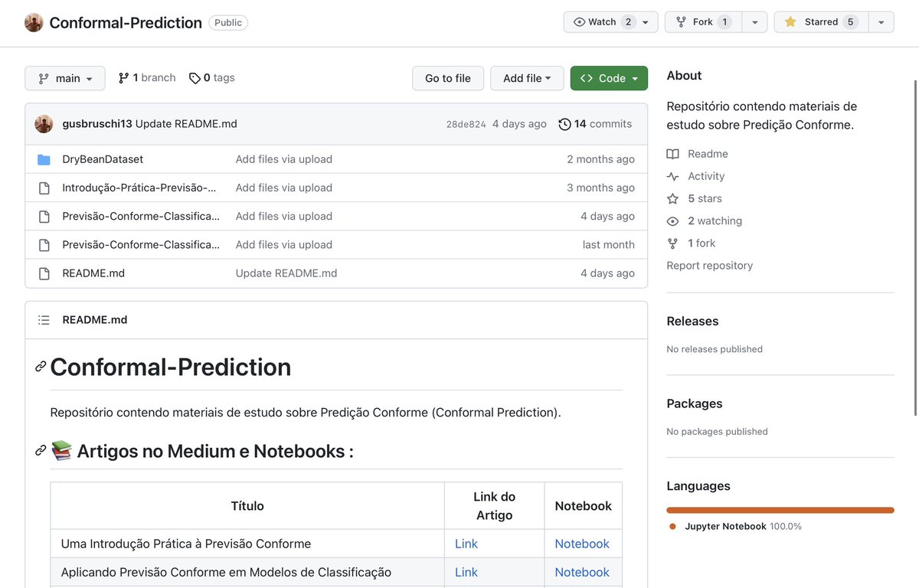This screenshot has width=919, height=588.
Task: Open 'Add files via upload' commit for DryBeanDataset
Action: (x=284, y=159)
